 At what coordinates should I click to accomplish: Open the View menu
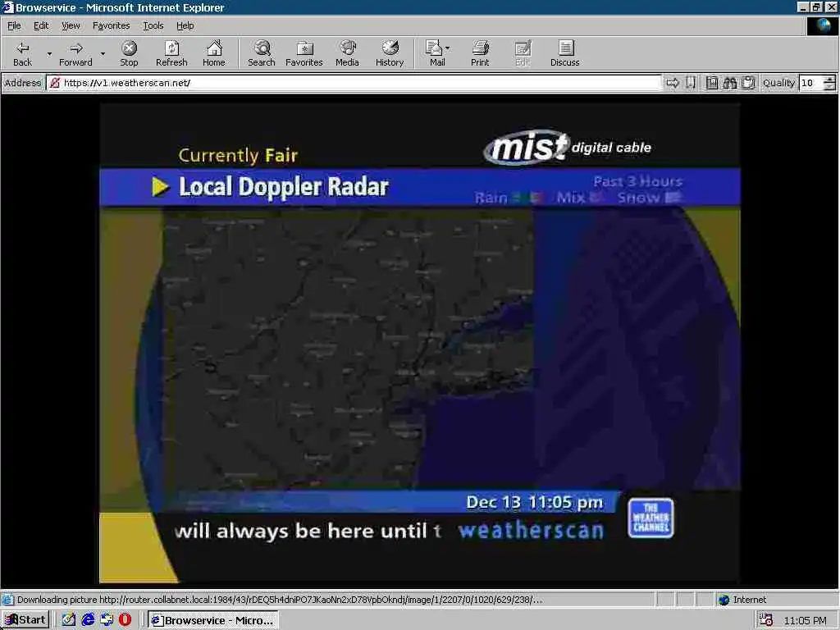pyautogui.click(x=71, y=25)
